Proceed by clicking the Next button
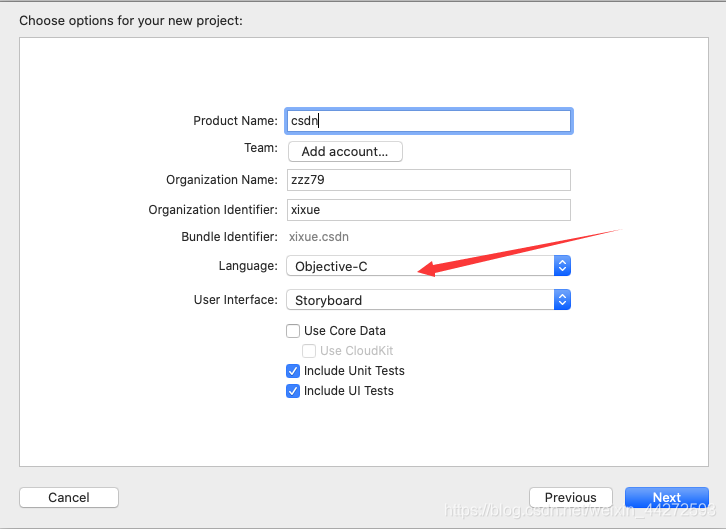The image size is (726, 529). point(666,497)
